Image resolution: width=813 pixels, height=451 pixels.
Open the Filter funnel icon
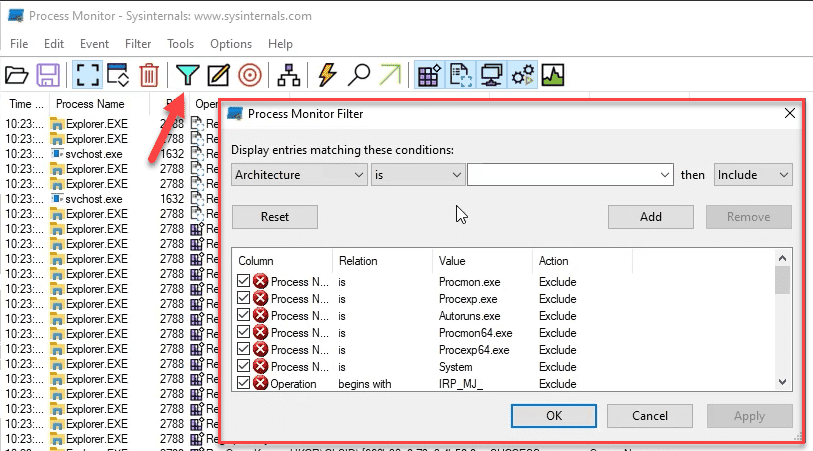pyautogui.click(x=187, y=75)
